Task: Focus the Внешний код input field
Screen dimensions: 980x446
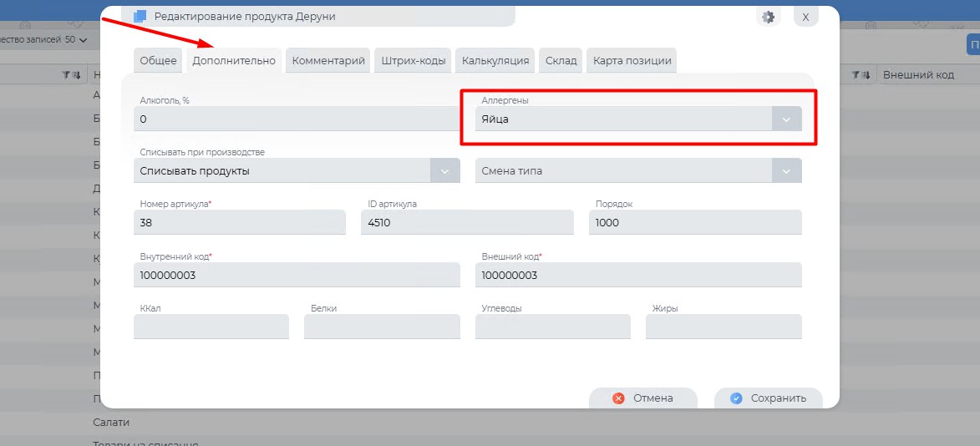Action: click(638, 276)
